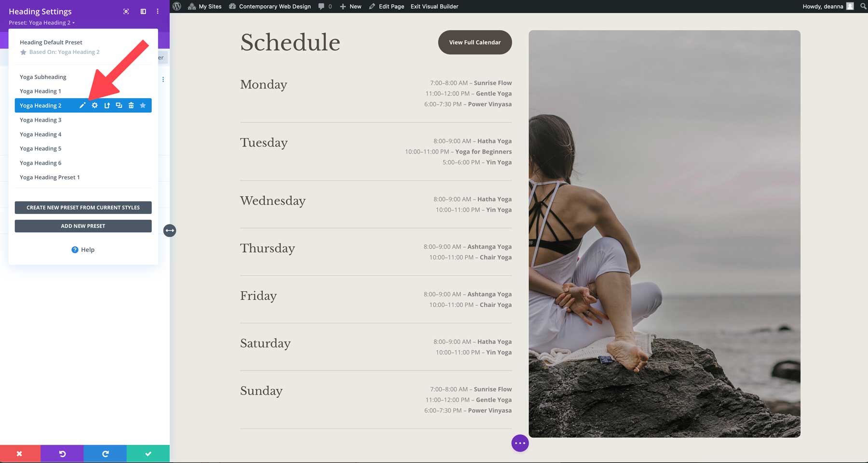Rename Yoga Heading 2 using the pencil icon
The image size is (868, 463).
[x=82, y=105]
